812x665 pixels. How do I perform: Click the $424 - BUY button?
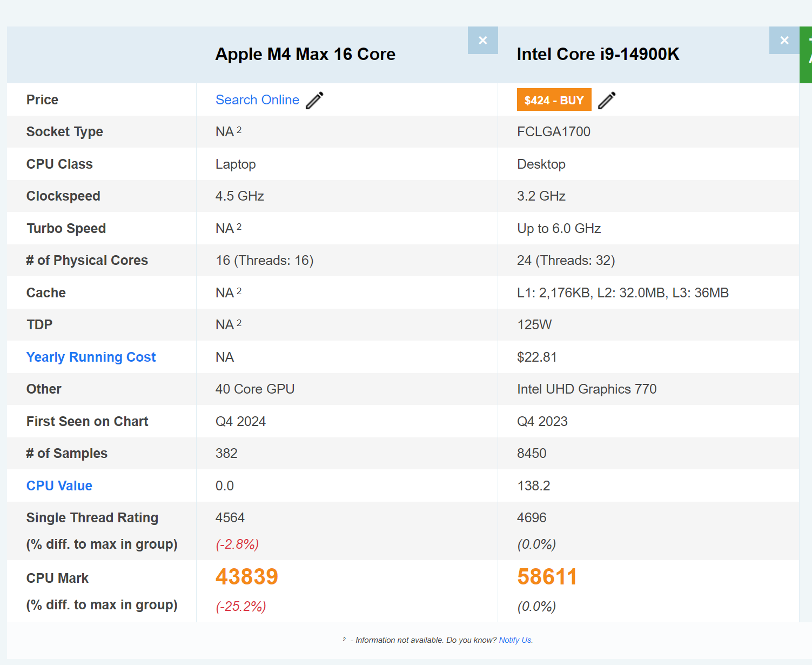pyautogui.click(x=554, y=100)
